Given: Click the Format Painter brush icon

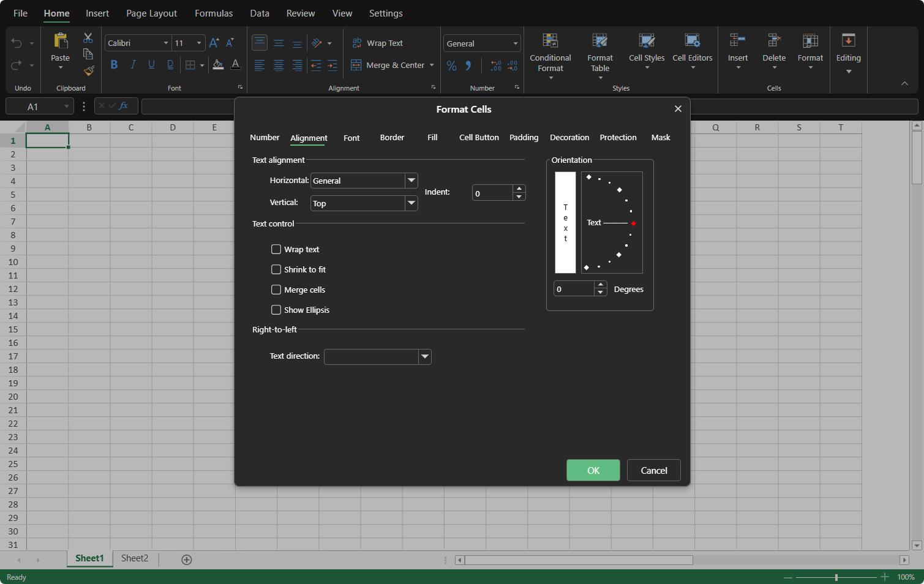Looking at the screenshot, I should tap(89, 71).
